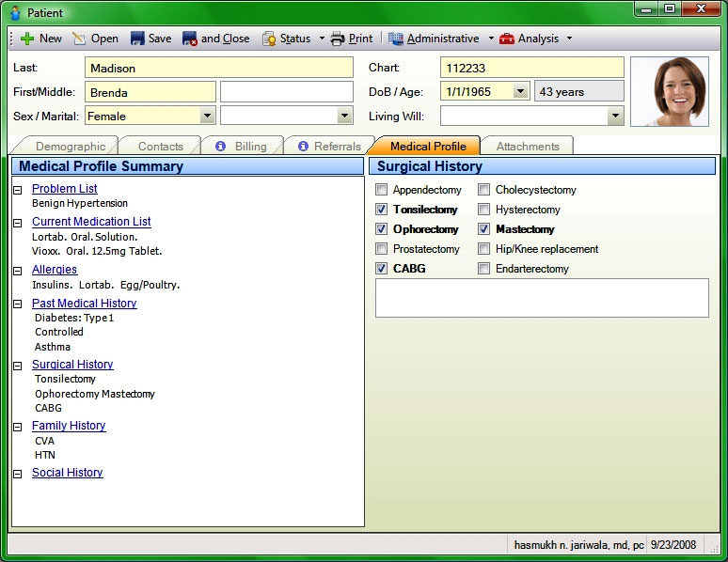728x562 pixels.
Task: Uncheck the Mastectomy checkbox
Action: coord(483,229)
